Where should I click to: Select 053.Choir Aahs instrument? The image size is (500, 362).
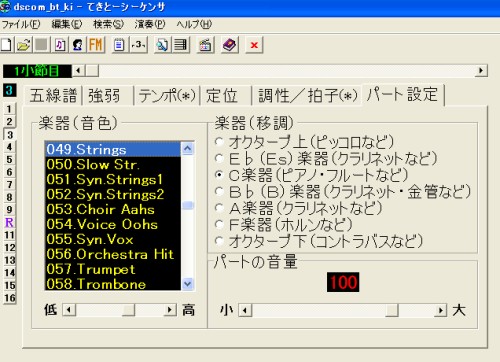(113, 209)
